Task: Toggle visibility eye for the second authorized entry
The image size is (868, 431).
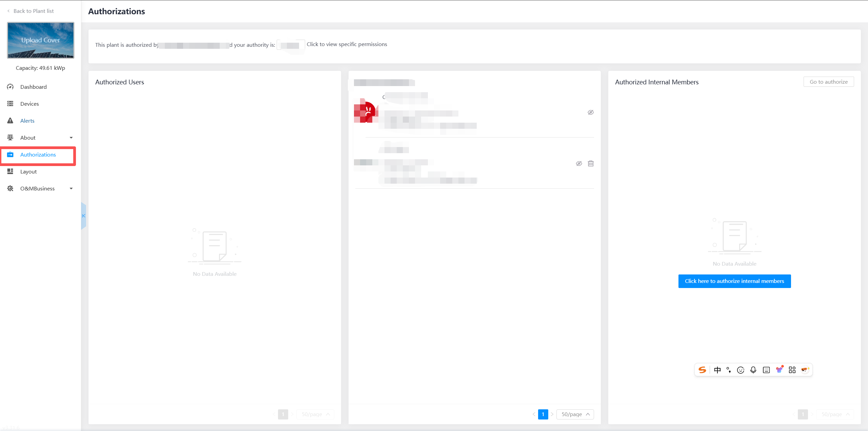Action: 579,164
